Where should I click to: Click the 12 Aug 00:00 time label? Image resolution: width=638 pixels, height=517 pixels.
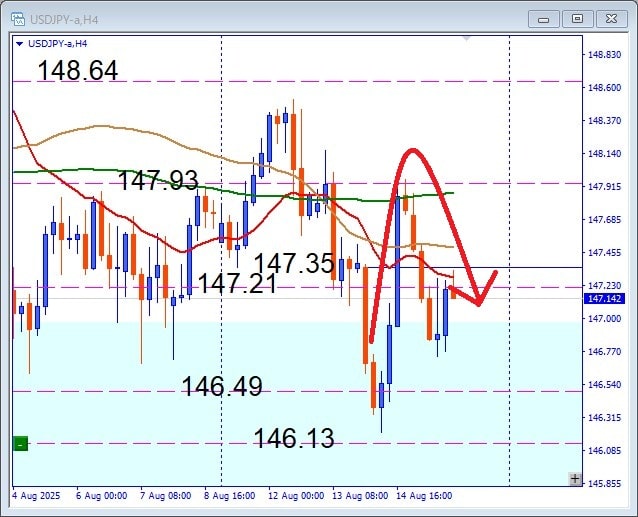coord(296,495)
